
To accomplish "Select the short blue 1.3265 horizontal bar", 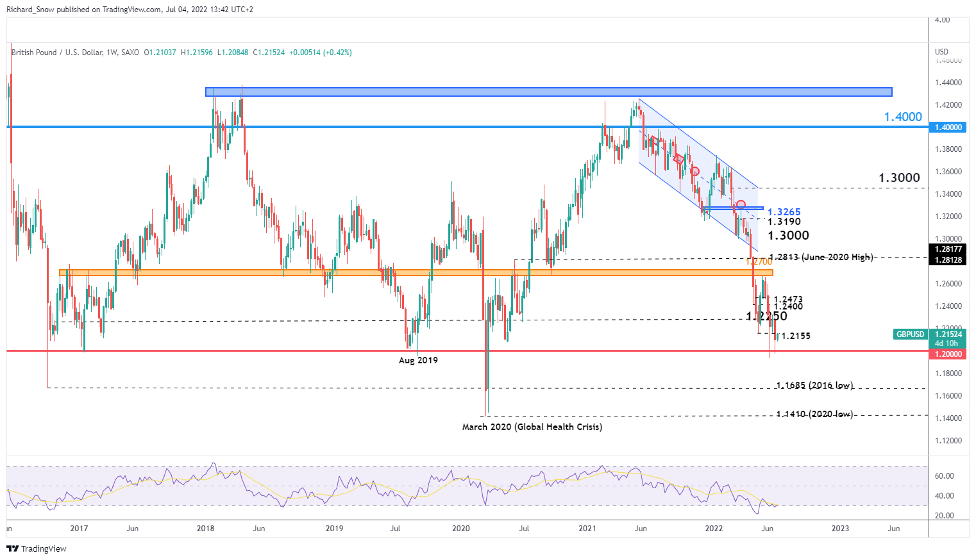I will pos(732,208).
